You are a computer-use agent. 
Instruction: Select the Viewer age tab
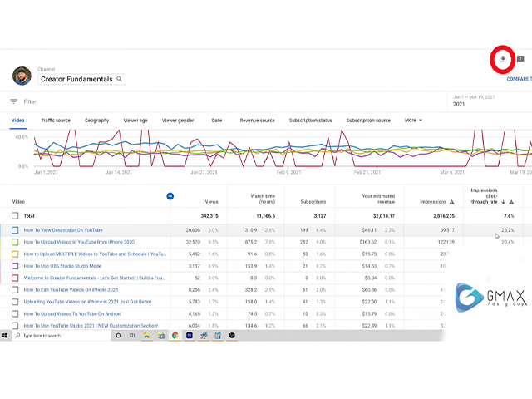pyautogui.click(x=135, y=121)
